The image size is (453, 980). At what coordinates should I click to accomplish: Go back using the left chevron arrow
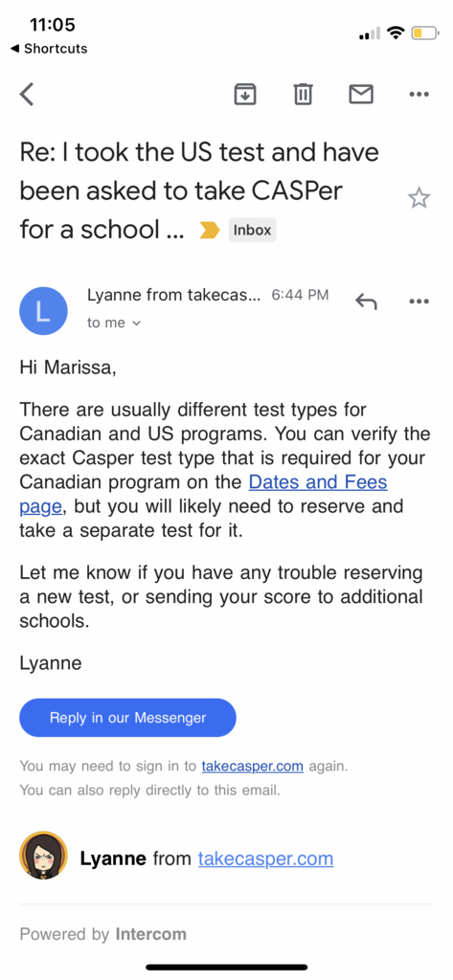pyautogui.click(x=26, y=95)
